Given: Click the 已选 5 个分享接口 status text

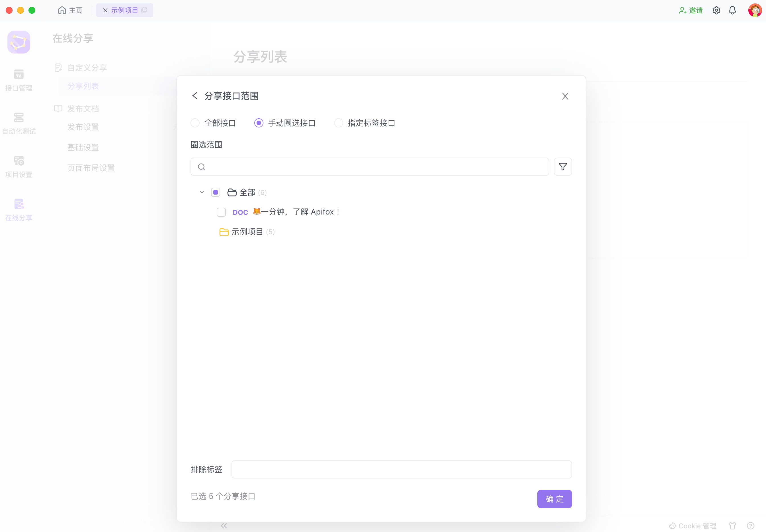Looking at the screenshot, I should 223,496.
